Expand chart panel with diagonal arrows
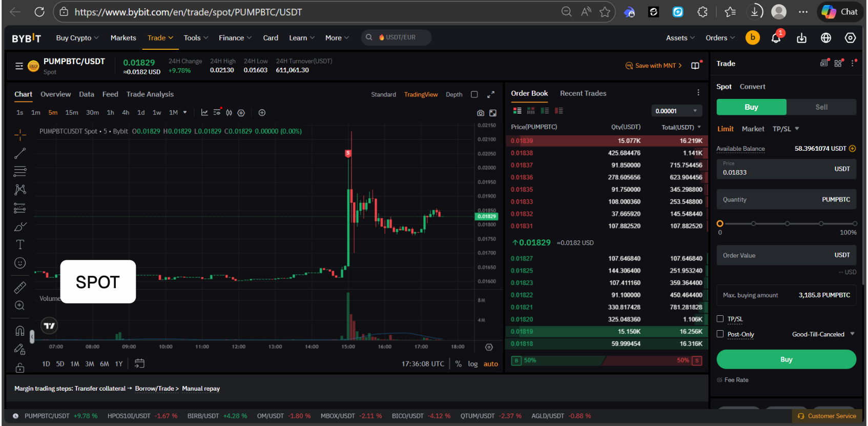The height and width of the screenshot is (426, 868). [x=491, y=94]
